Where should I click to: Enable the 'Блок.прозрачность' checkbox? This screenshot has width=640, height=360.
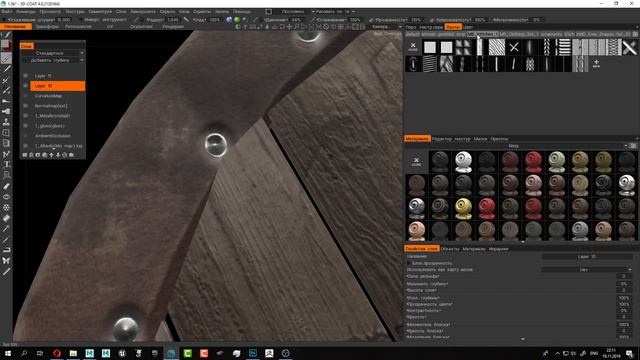click(x=409, y=263)
